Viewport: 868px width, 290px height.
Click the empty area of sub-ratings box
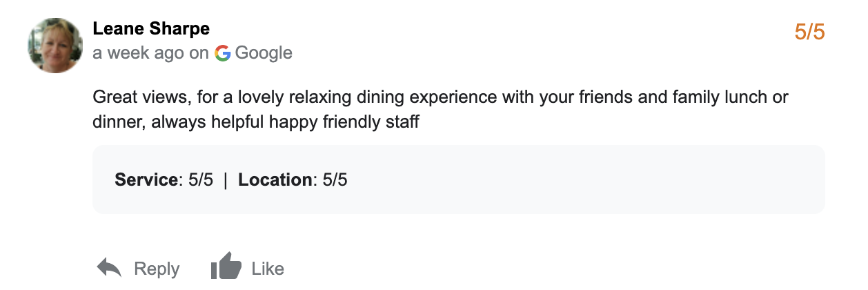pyautogui.click(x=586, y=180)
